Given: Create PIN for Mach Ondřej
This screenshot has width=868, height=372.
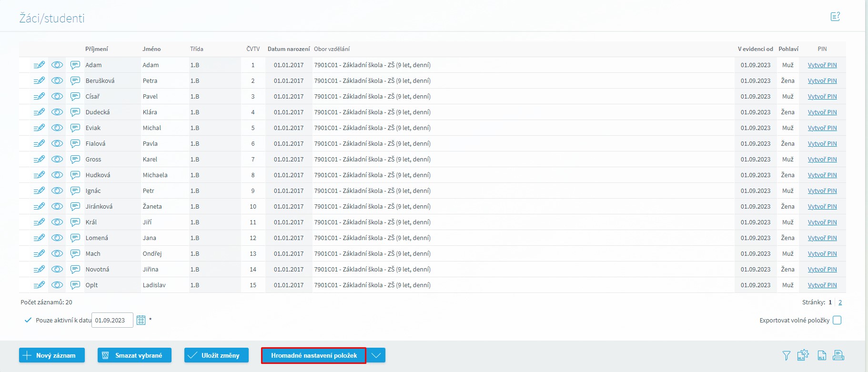Looking at the screenshot, I should click(x=822, y=253).
